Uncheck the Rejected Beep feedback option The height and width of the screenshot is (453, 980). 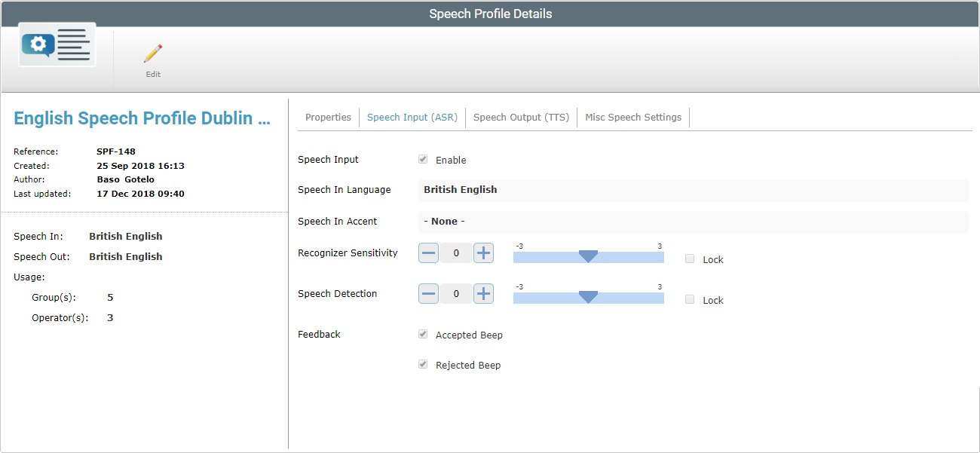coord(423,364)
